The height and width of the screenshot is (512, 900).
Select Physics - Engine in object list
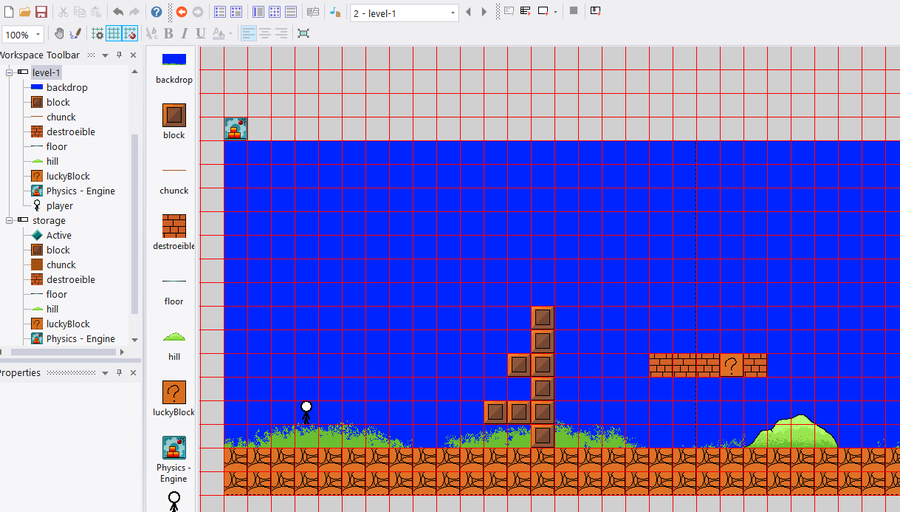[x=174, y=459]
